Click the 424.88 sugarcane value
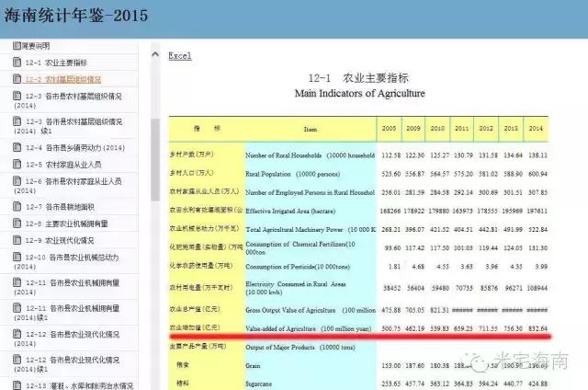The height and width of the screenshot is (390, 588). (537, 384)
